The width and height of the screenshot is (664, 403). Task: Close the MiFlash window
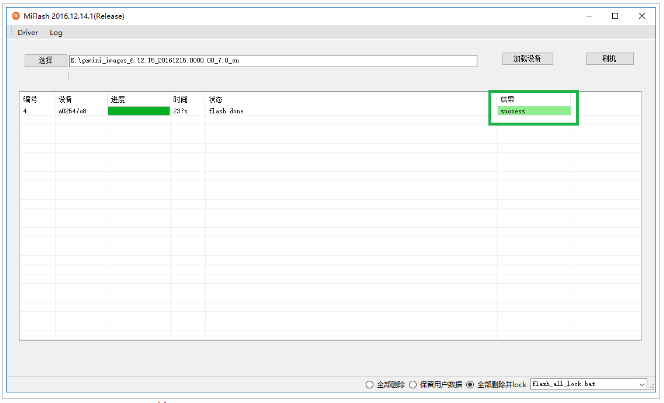[x=642, y=16]
